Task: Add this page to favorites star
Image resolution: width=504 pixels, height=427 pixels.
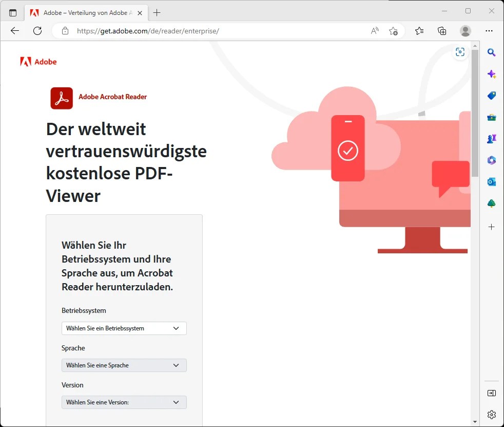Action: [393, 31]
